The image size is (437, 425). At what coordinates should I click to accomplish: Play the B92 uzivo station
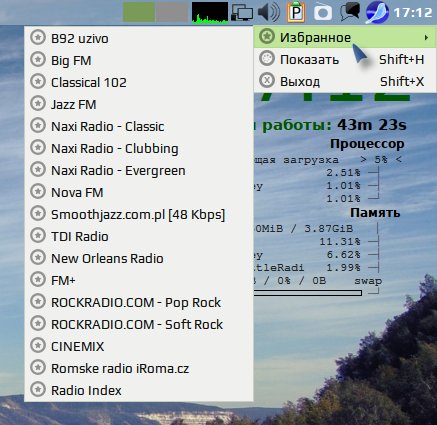pyautogui.click(x=139, y=38)
